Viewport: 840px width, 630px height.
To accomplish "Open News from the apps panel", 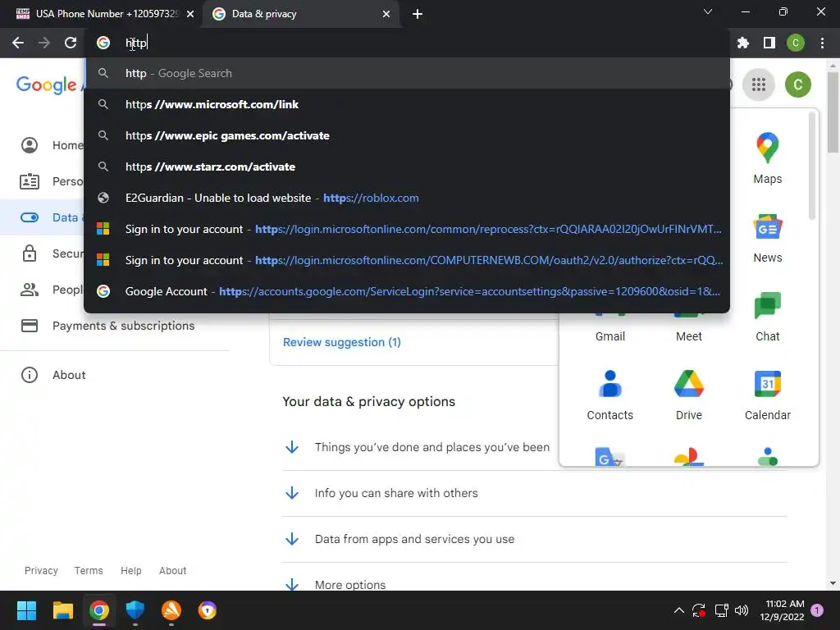I will pos(767,238).
